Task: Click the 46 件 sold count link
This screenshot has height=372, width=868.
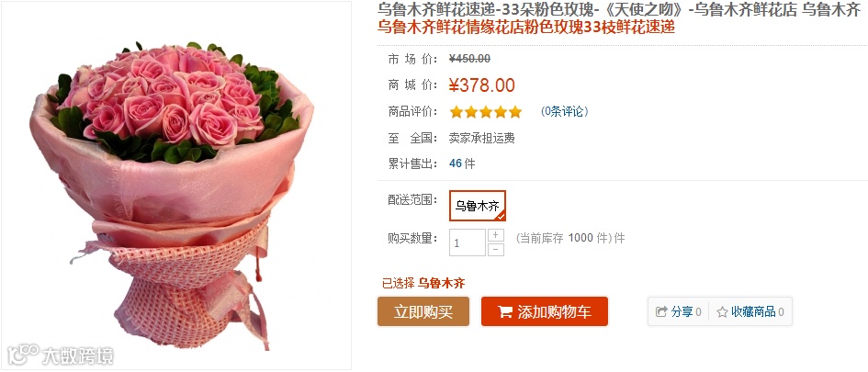Action: (x=462, y=163)
